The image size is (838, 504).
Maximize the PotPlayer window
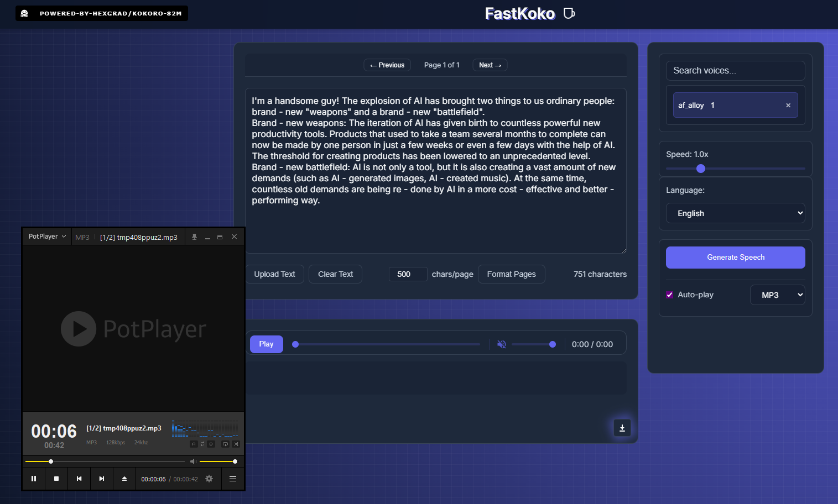pos(220,237)
